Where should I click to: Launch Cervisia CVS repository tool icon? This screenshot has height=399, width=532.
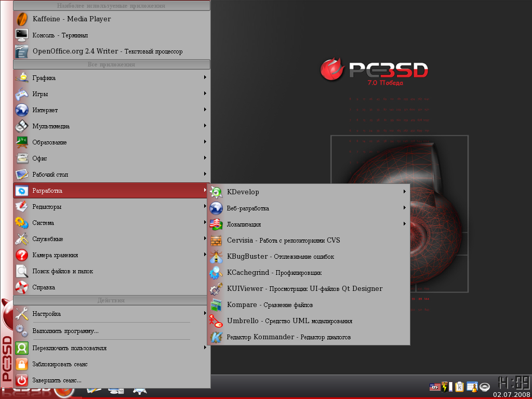click(216, 241)
